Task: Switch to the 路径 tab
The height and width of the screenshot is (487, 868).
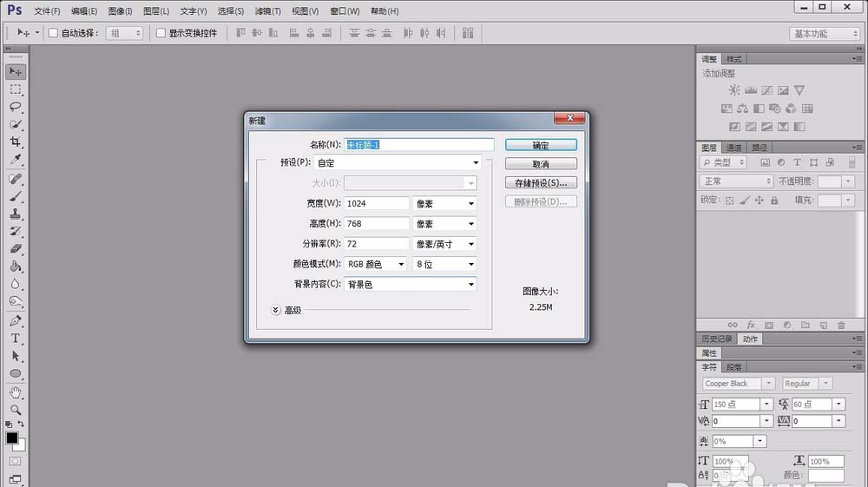Action: 759,148
